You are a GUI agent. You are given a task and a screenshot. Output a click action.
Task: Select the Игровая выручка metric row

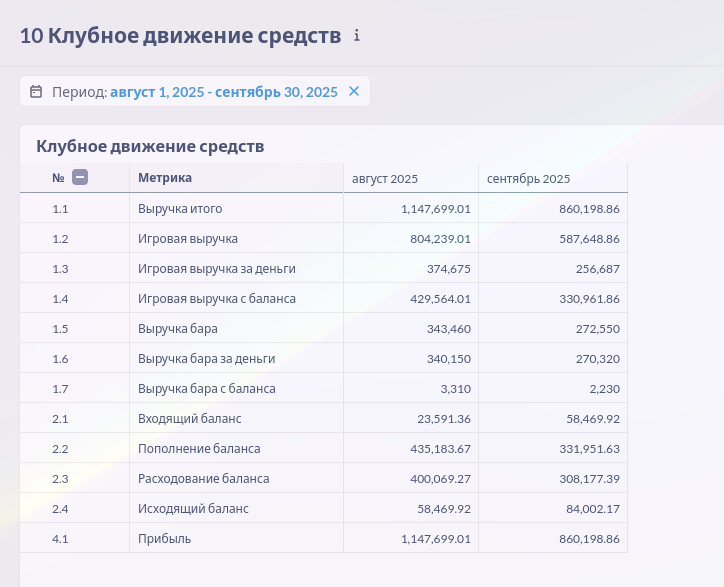[188, 239]
